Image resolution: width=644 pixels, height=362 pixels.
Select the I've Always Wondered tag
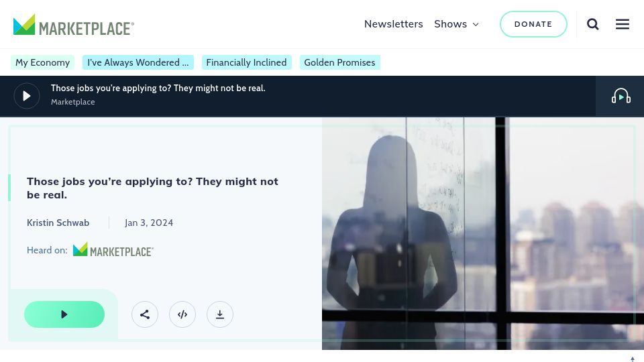point(138,62)
